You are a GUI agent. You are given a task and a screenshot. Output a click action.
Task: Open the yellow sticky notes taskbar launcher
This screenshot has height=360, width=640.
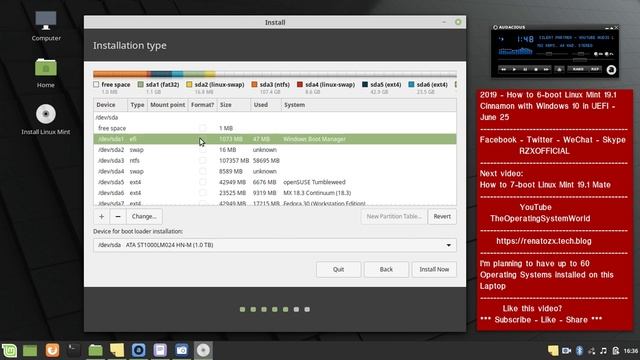[117, 350]
